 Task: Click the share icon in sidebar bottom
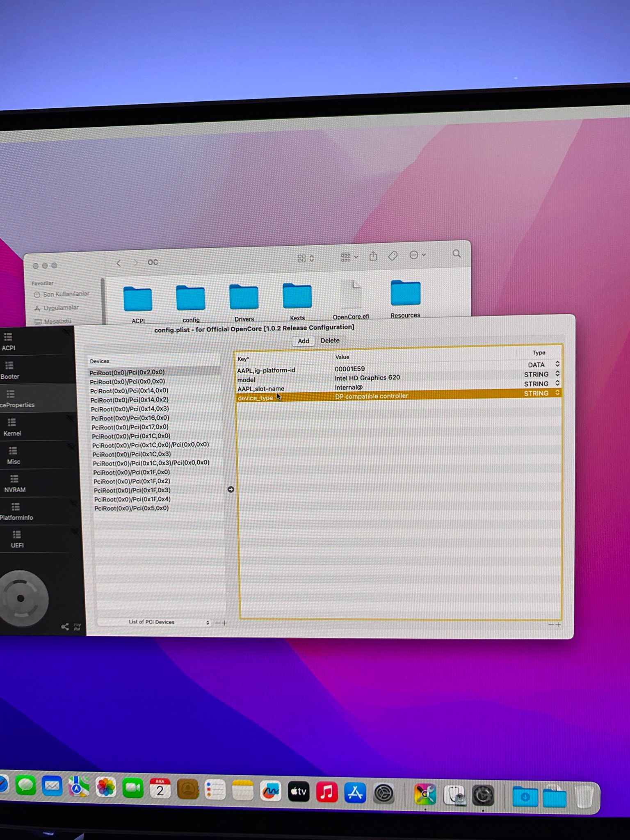pyautogui.click(x=65, y=626)
